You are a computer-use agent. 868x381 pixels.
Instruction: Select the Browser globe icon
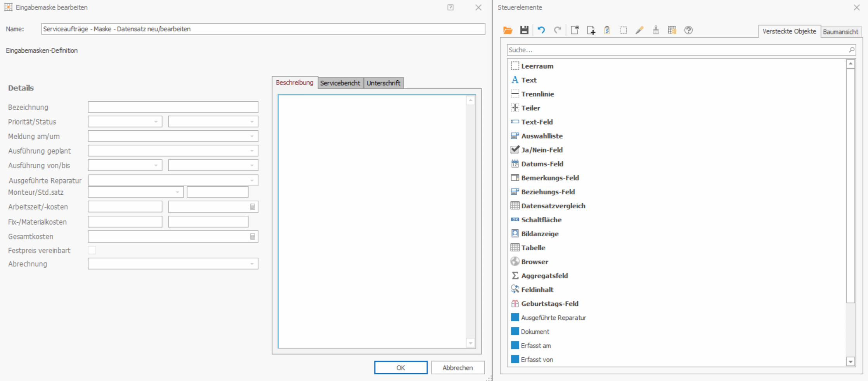coord(515,262)
